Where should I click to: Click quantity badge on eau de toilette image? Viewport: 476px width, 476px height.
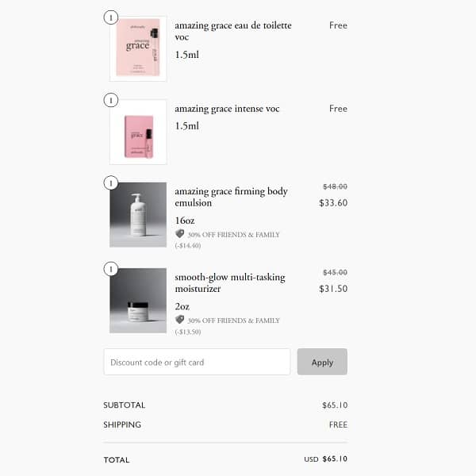coord(111,17)
